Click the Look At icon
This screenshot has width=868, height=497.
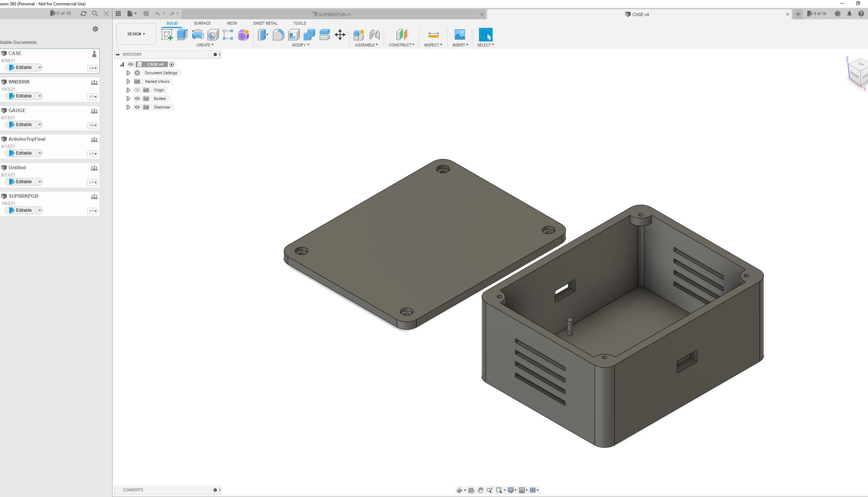point(471,490)
